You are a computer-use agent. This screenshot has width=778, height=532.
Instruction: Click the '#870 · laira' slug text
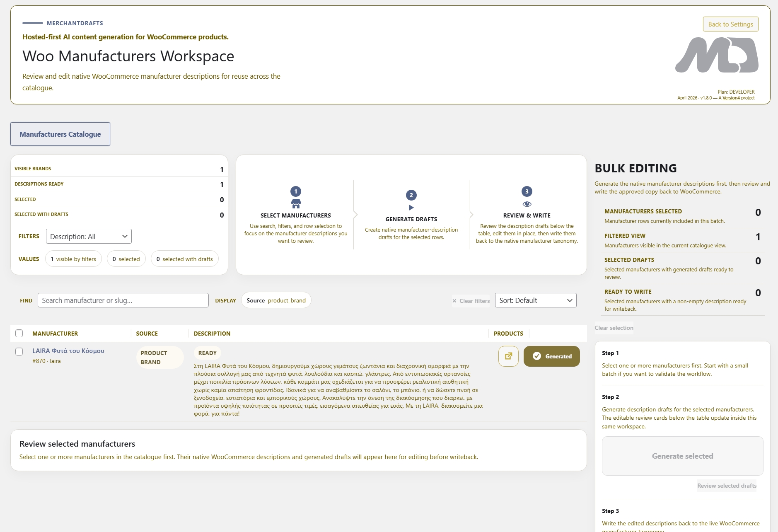point(46,361)
